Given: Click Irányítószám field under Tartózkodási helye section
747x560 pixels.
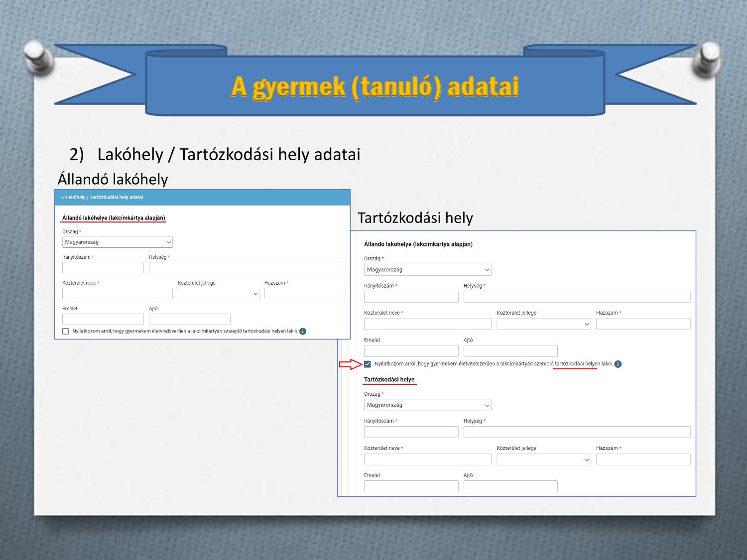Looking at the screenshot, I should [x=411, y=432].
